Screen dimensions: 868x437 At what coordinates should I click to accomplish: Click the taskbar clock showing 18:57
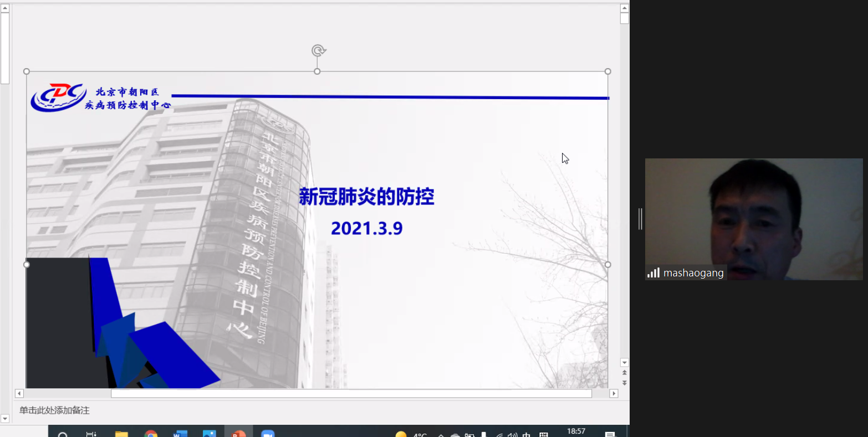point(576,431)
